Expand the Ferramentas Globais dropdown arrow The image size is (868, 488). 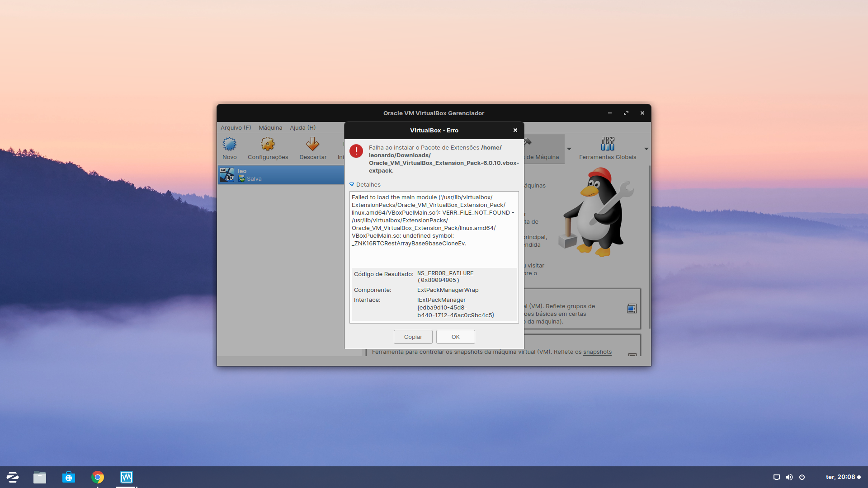(646, 149)
